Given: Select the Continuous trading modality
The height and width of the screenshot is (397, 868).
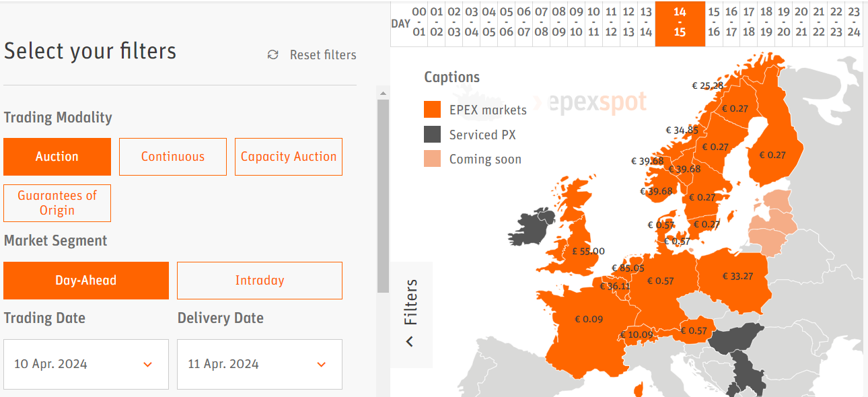Looking at the screenshot, I should (173, 157).
